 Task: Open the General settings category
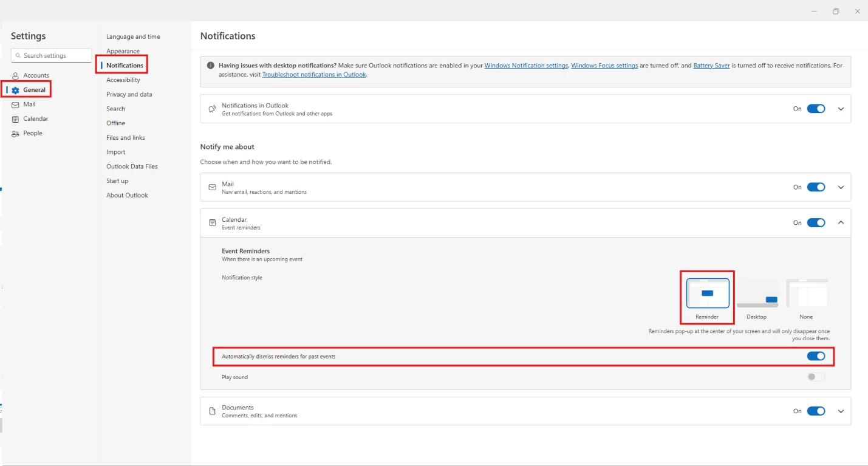(x=35, y=90)
